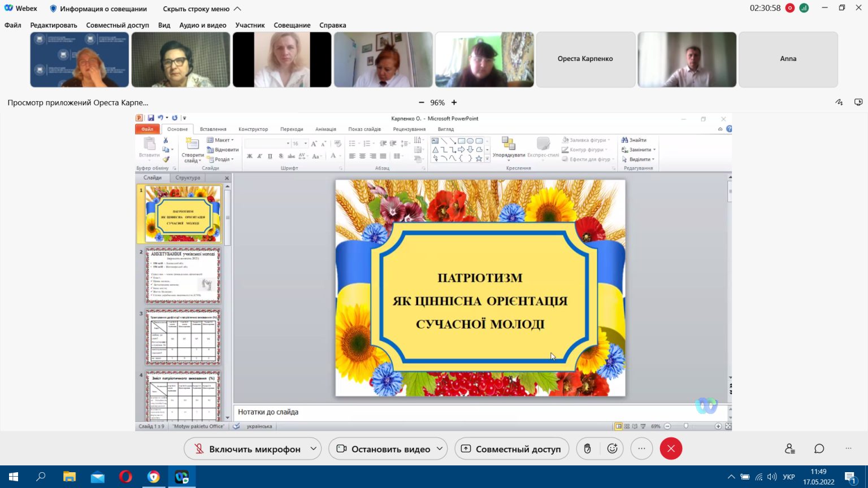Open the participants panel icon
Screen dimensions: 868x488
point(790,448)
